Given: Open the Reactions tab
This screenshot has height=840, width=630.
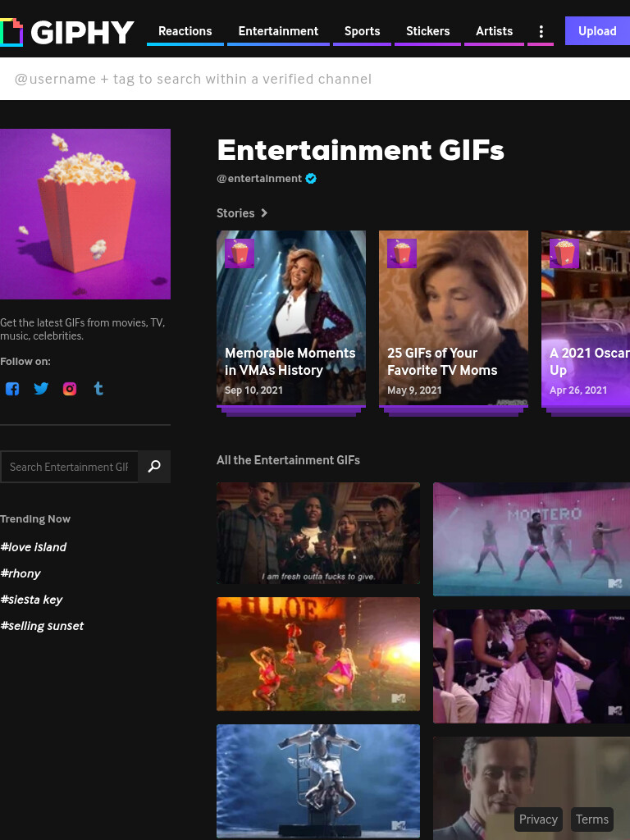Looking at the screenshot, I should (x=185, y=32).
